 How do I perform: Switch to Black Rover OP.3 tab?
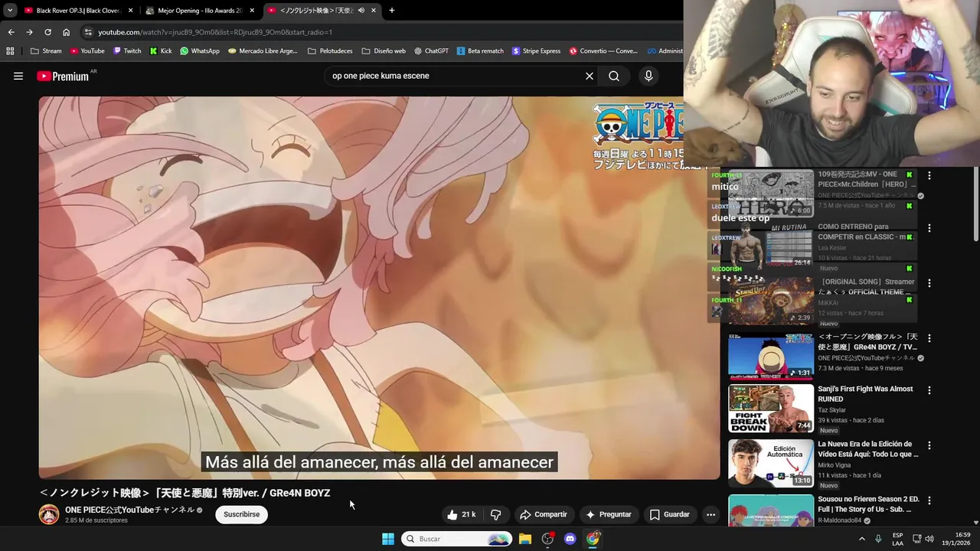click(x=78, y=11)
